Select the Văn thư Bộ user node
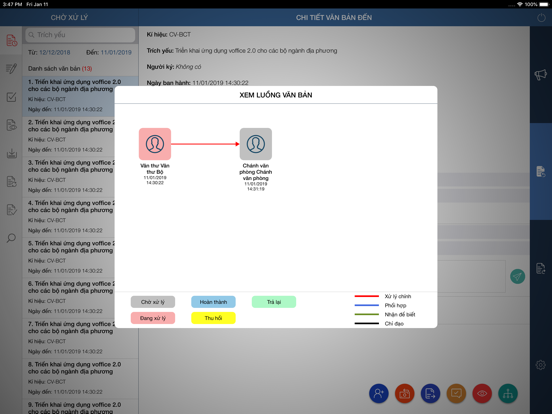 tap(155, 144)
